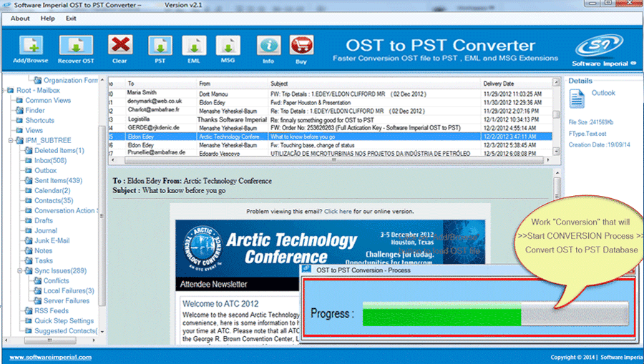Open the Drafts folder
The image size is (644, 364).
point(44,221)
